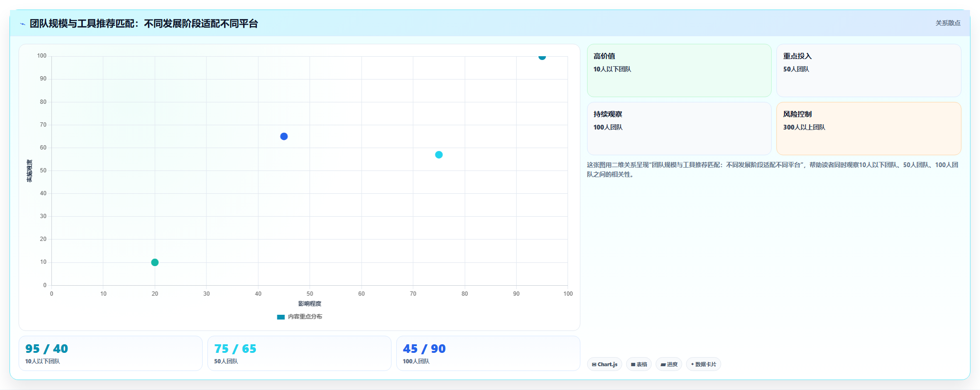Toggle the 内容重点分布 legend swatch

coord(281,317)
